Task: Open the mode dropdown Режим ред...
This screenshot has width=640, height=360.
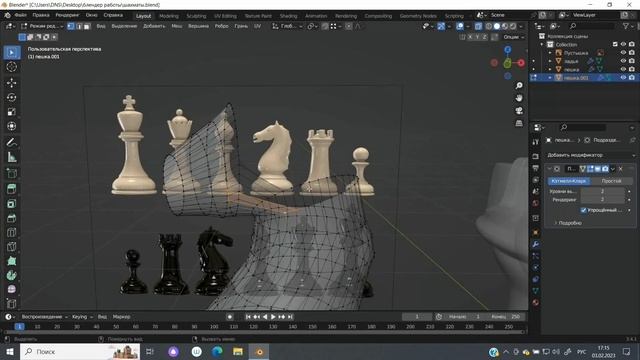Action: coord(42,26)
